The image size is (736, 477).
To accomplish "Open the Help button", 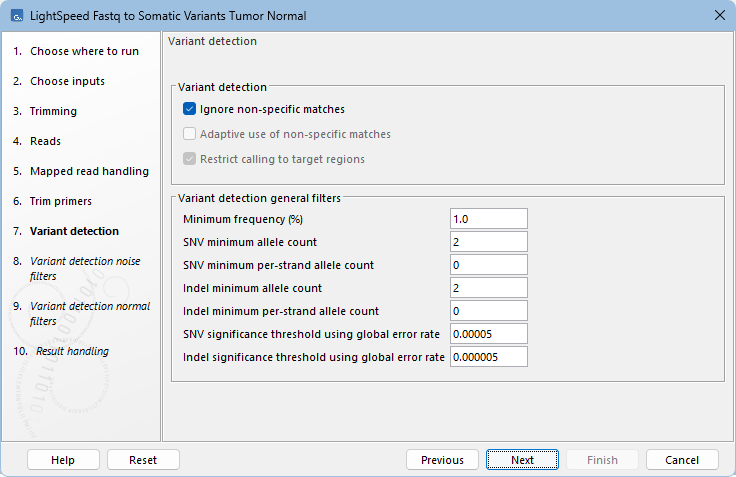I will 63,460.
